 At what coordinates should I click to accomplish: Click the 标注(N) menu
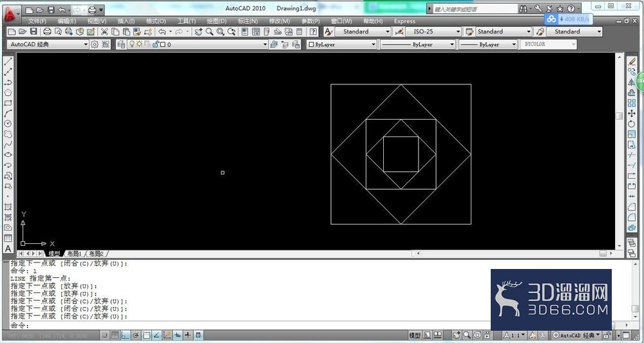pyautogui.click(x=248, y=21)
